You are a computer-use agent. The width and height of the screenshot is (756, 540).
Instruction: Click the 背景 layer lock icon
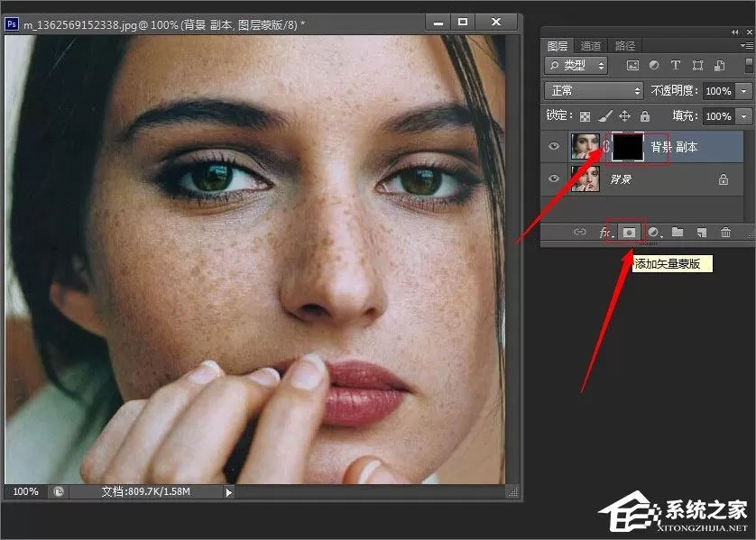(x=724, y=179)
